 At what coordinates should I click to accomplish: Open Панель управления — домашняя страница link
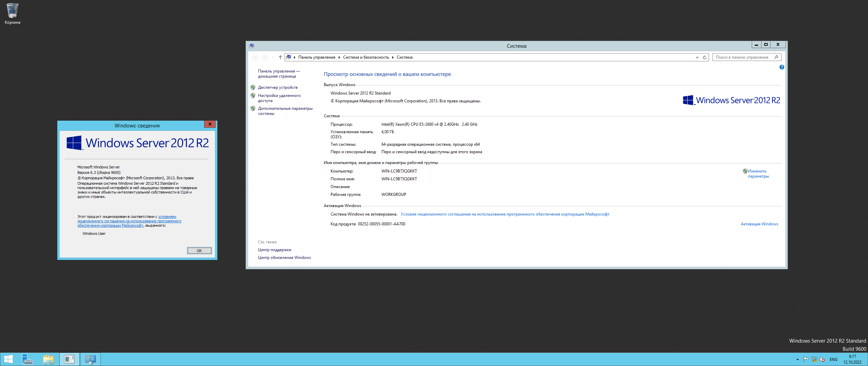(279, 74)
